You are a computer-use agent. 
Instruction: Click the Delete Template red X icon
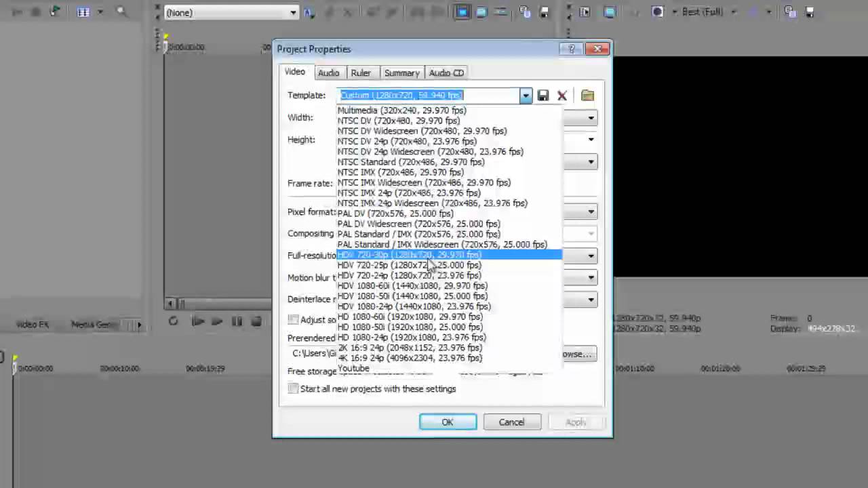(562, 96)
